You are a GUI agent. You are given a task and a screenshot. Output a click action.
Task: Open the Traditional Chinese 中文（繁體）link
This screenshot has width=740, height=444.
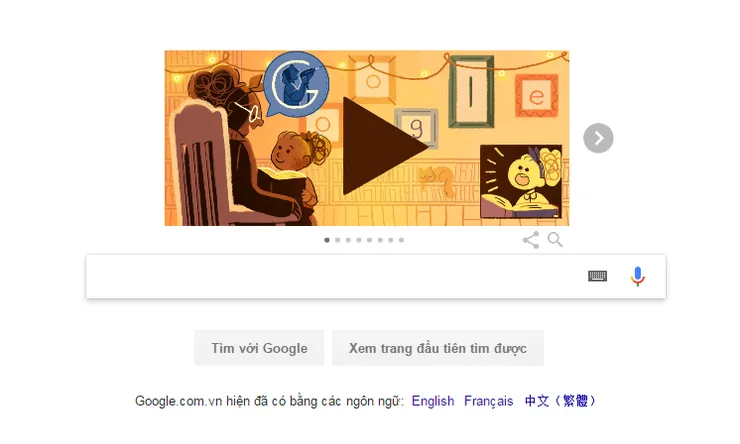560,401
